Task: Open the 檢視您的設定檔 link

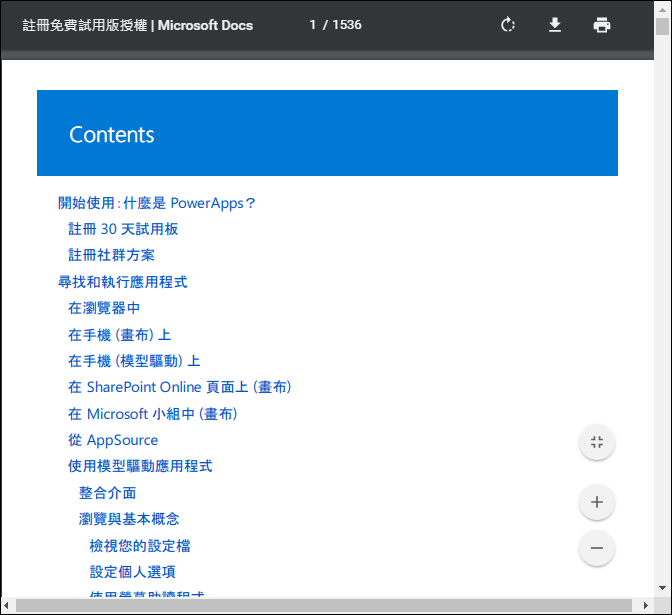Action: [140, 546]
